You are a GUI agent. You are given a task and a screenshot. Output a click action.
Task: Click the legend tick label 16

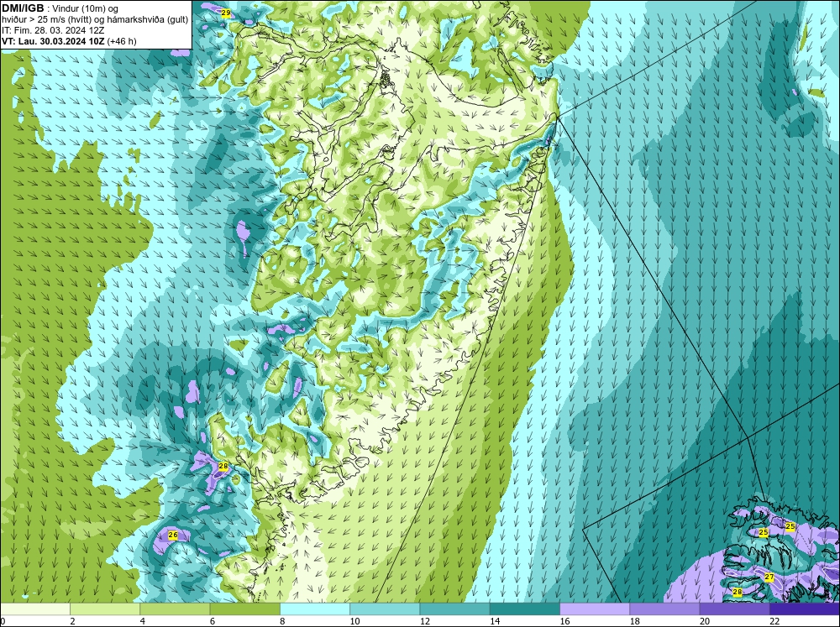click(x=564, y=621)
